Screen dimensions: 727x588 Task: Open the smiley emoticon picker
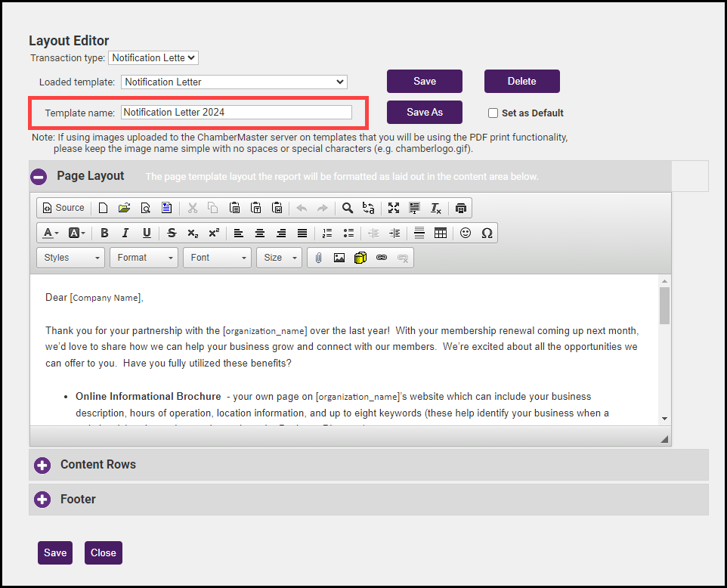466,233
